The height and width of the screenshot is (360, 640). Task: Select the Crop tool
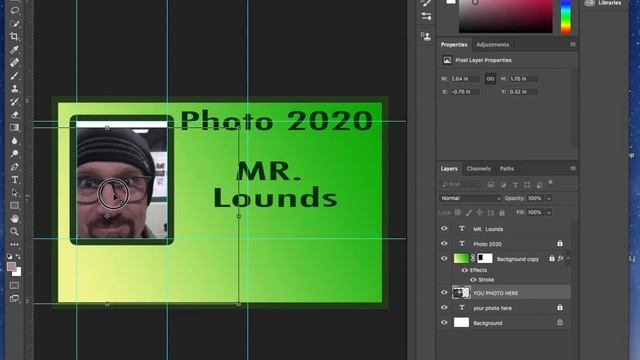pos(15,36)
